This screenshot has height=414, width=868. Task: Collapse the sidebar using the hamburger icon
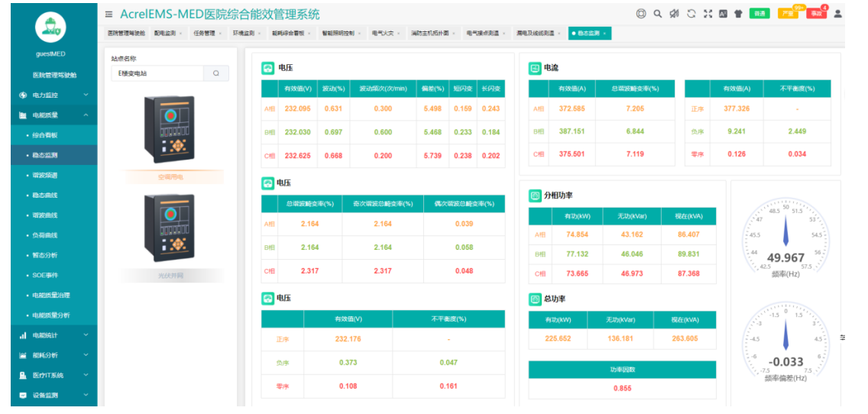click(109, 15)
